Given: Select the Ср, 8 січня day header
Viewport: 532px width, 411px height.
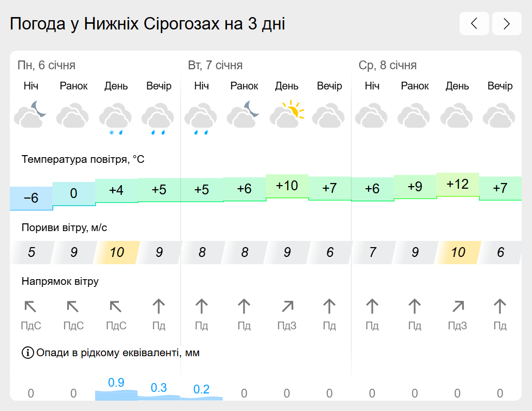Looking at the screenshot, I should (387, 65).
